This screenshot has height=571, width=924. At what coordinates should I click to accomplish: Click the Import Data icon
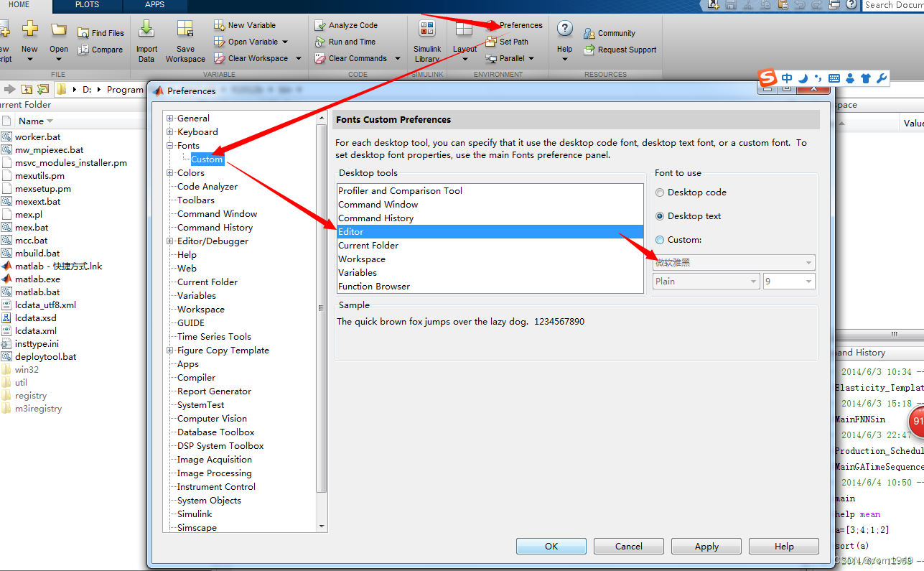point(146,29)
